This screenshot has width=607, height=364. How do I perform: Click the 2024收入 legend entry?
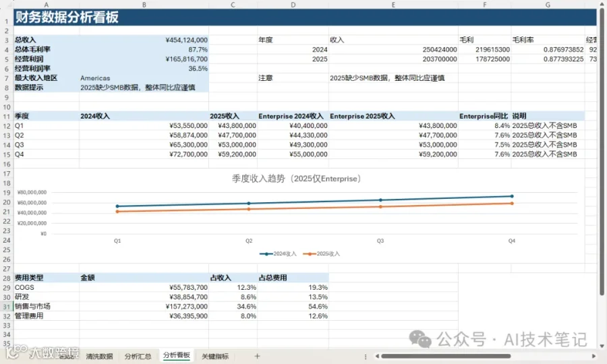tap(278, 253)
